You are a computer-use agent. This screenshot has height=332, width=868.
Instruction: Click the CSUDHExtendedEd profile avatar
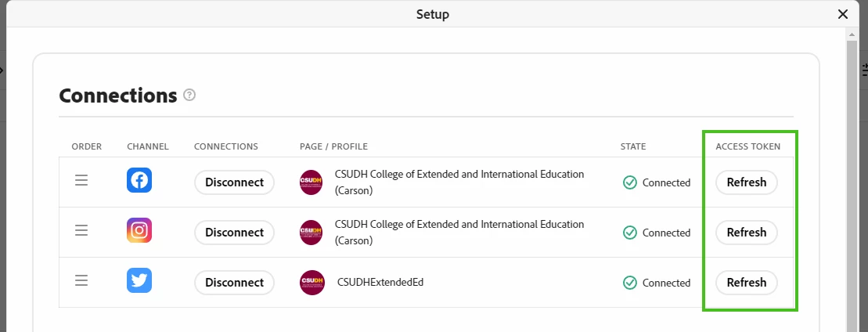(312, 283)
